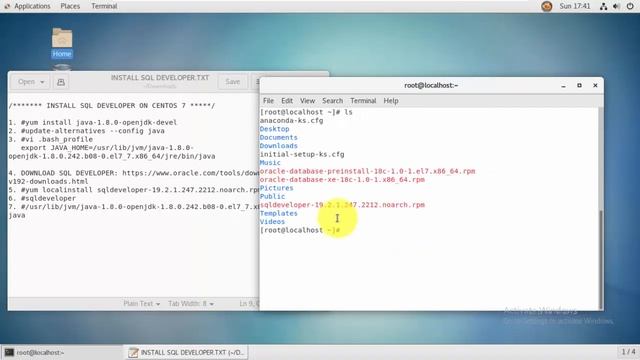The image size is (640, 360).
Task: Click the Save button in gedit
Action: (233, 82)
